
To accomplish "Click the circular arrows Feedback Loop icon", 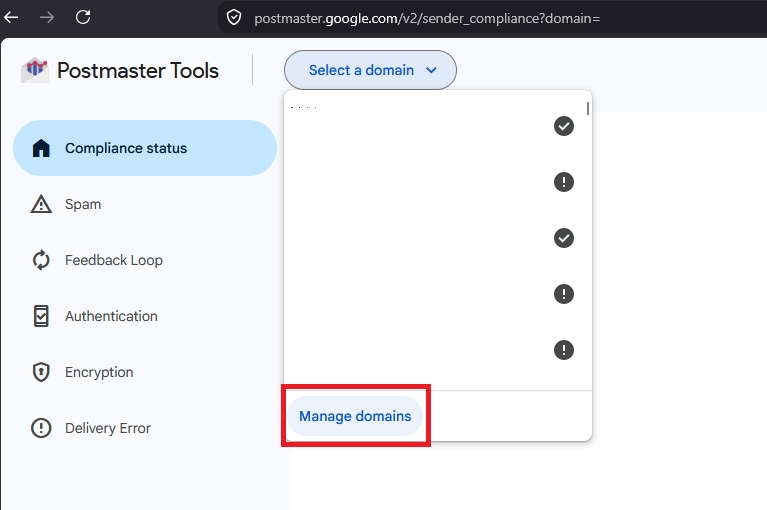I will click(41, 260).
